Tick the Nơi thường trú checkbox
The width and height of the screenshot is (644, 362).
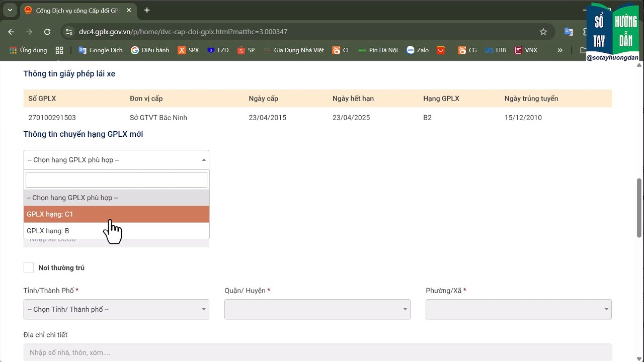(29, 267)
